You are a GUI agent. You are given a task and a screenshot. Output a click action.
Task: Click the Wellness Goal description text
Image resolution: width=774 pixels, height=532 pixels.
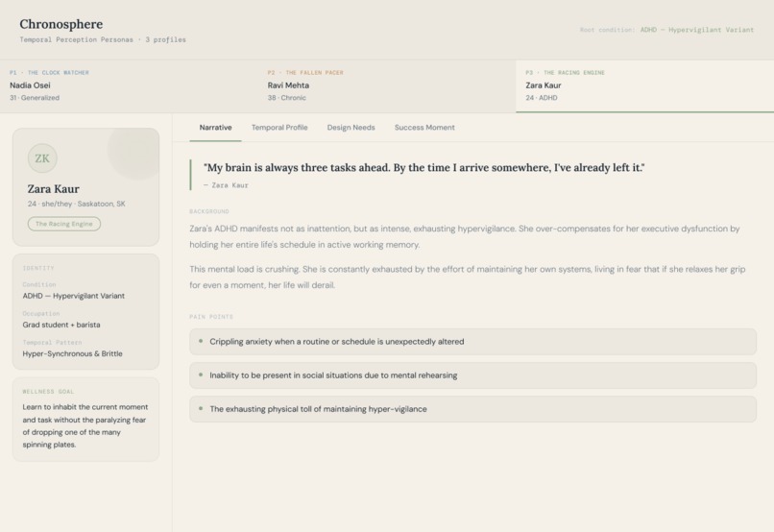coord(85,426)
